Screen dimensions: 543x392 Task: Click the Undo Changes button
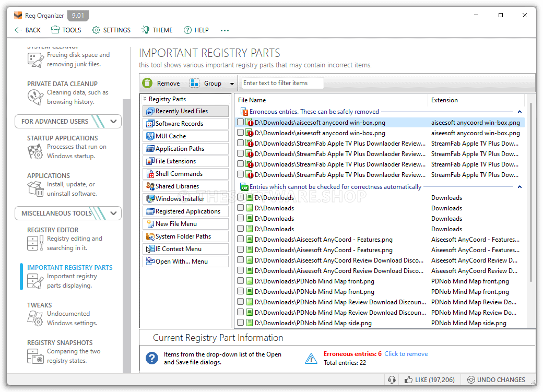point(496,380)
